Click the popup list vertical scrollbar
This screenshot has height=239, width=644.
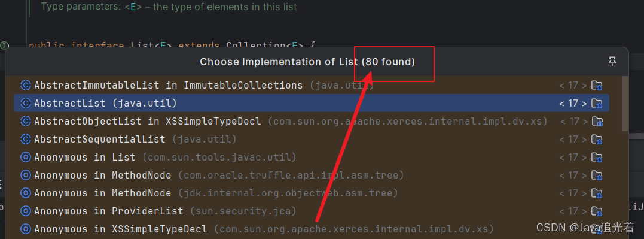[625, 104]
